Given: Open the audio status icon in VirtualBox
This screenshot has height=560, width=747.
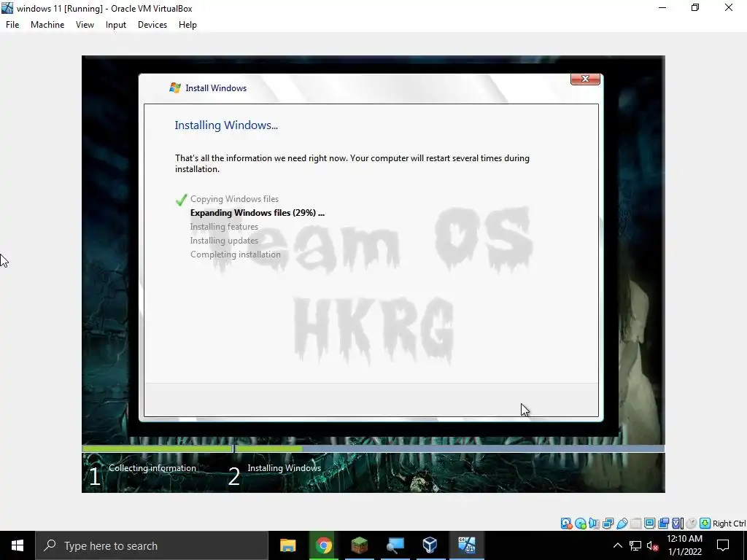Looking at the screenshot, I should click(594, 524).
